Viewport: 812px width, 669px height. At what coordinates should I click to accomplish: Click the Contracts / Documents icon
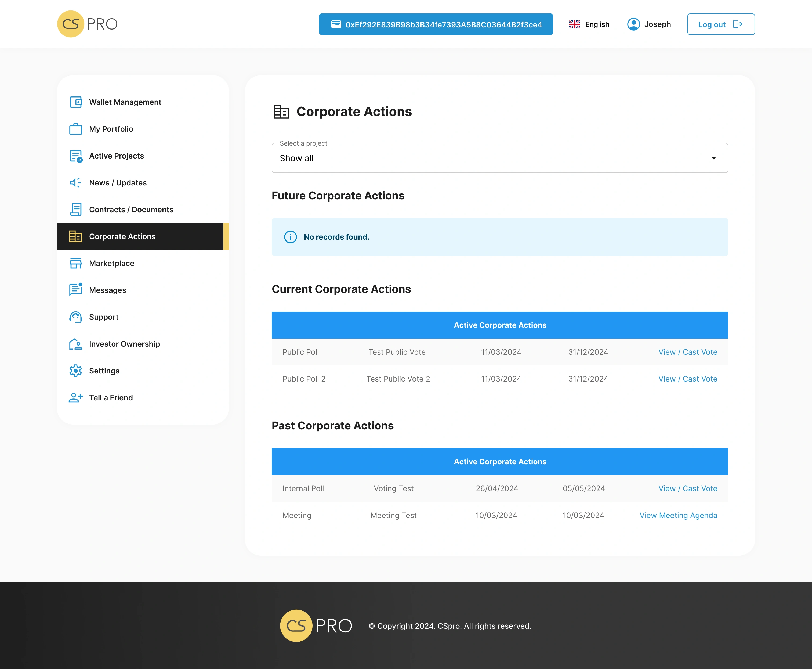(76, 210)
